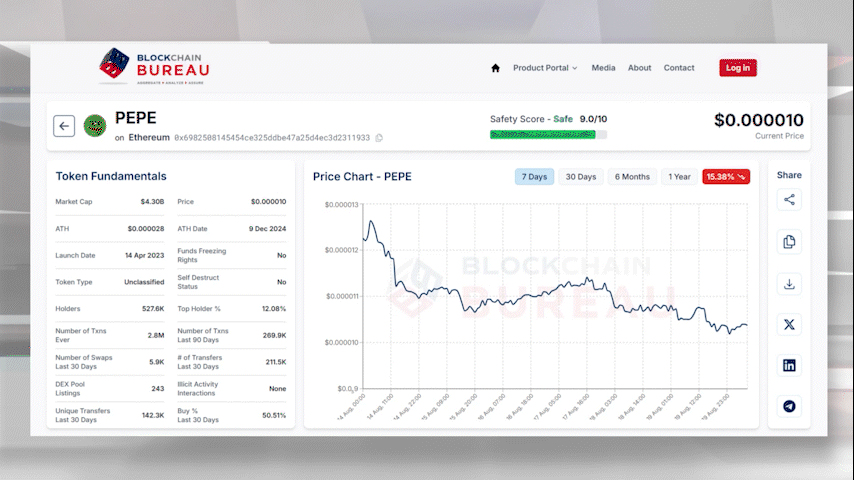The width and height of the screenshot is (854, 480).
Task: Open the About page
Action: tap(639, 68)
